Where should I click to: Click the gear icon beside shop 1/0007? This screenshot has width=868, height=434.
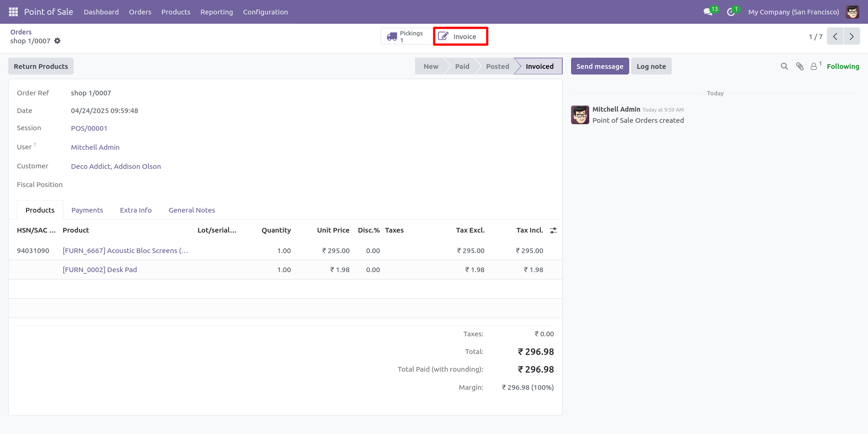57,41
